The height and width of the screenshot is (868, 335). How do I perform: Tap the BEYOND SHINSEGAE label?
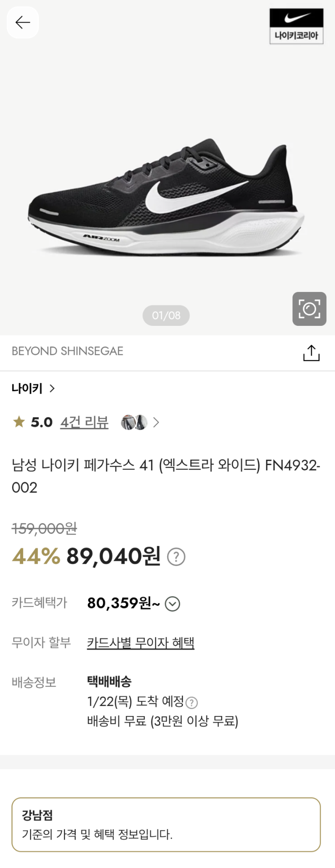pyautogui.click(x=67, y=351)
